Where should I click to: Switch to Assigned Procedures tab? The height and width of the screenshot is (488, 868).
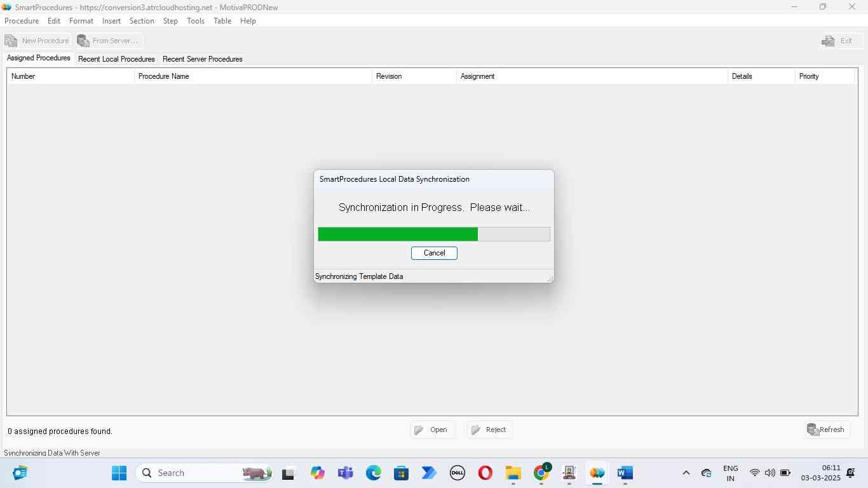click(x=39, y=58)
